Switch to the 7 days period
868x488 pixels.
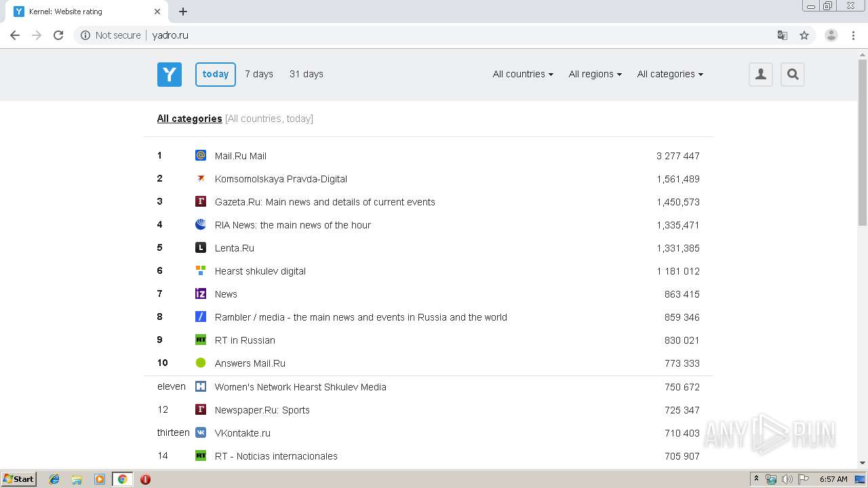pyautogui.click(x=259, y=74)
